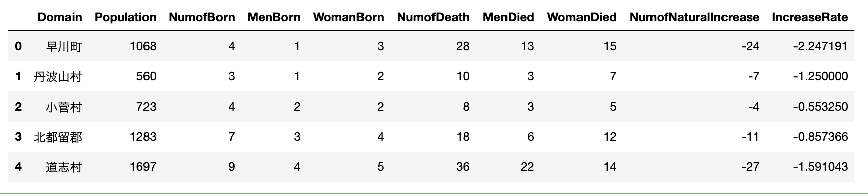Click the WomanDied column header
The width and height of the screenshot is (868, 196).
[582, 17]
